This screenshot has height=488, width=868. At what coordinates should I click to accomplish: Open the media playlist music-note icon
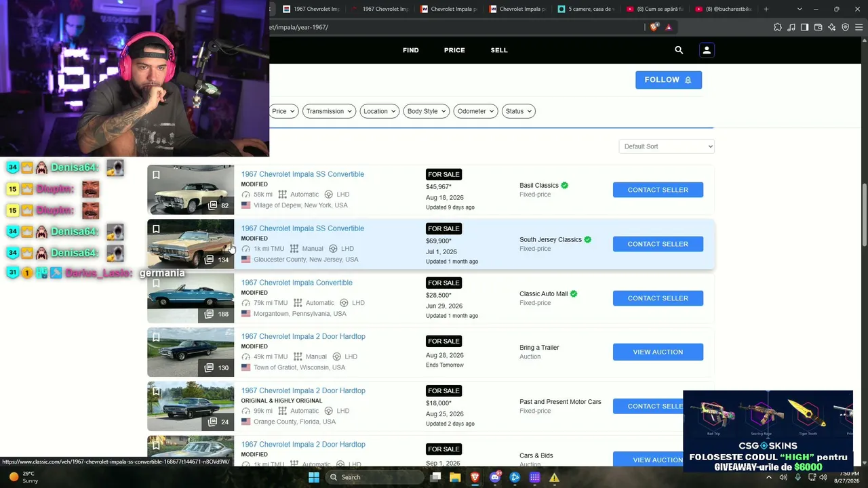click(791, 27)
